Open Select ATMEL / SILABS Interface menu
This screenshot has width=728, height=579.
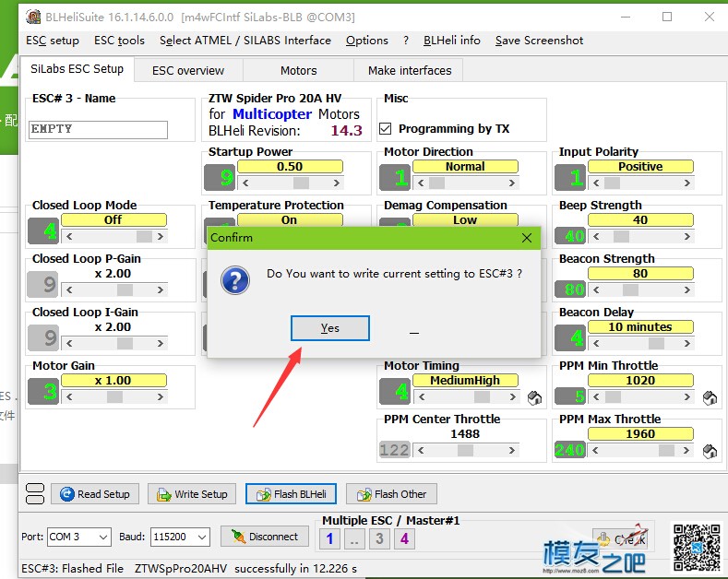(x=245, y=41)
